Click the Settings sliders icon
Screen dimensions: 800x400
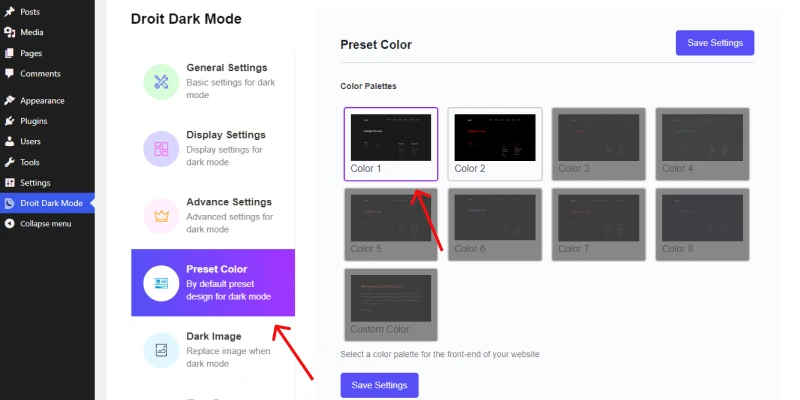pos(9,183)
